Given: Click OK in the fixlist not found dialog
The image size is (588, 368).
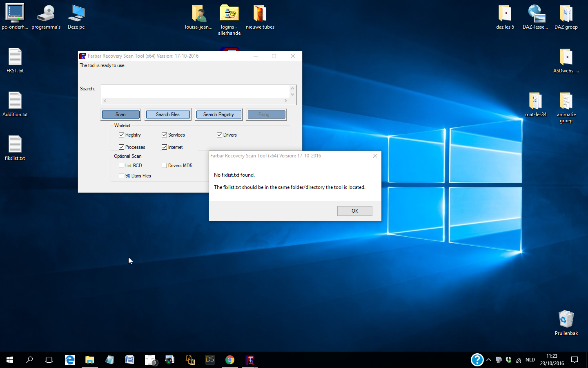Looking at the screenshot, I should point(354,211).
